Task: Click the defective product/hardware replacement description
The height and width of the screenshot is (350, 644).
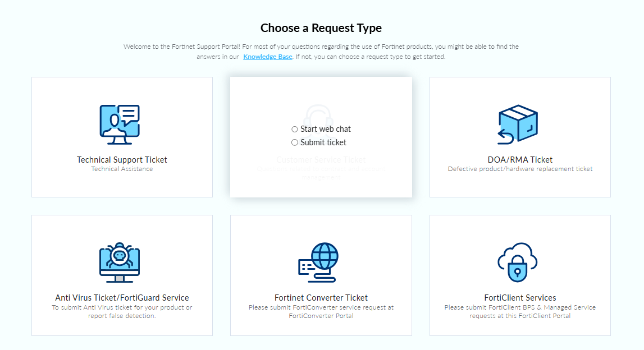Action: 520,169
